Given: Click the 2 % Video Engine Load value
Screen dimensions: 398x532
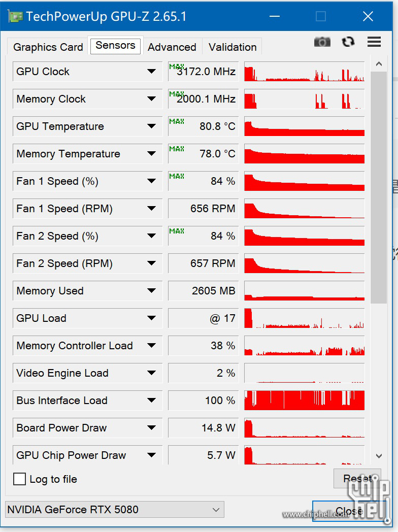Looking at the screenshot, I should click(204, 373).
